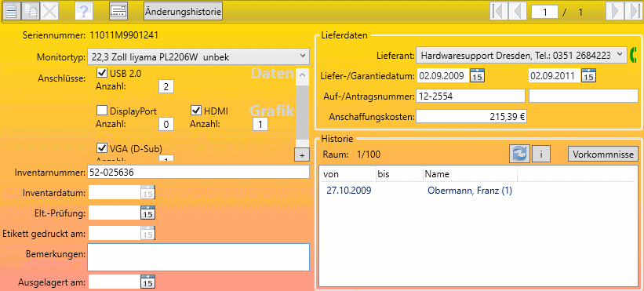Jump to first record
The image size is (644, 291).
499,12
